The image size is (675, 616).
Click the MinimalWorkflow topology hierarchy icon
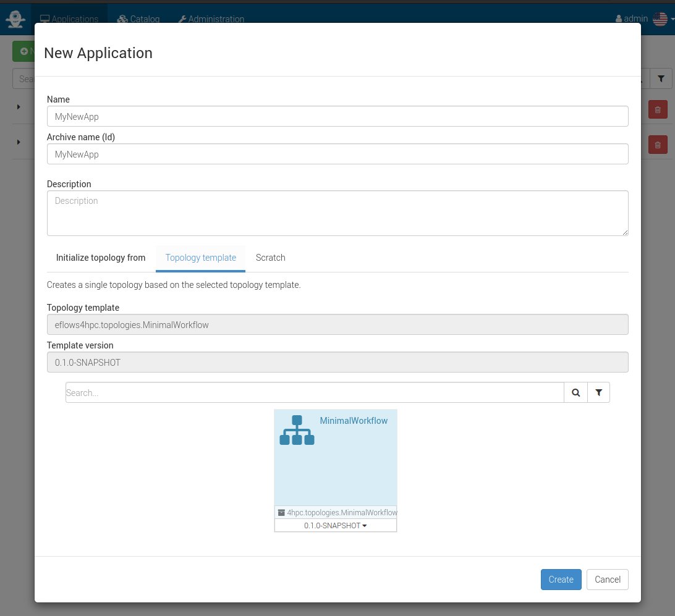(297, 430)
